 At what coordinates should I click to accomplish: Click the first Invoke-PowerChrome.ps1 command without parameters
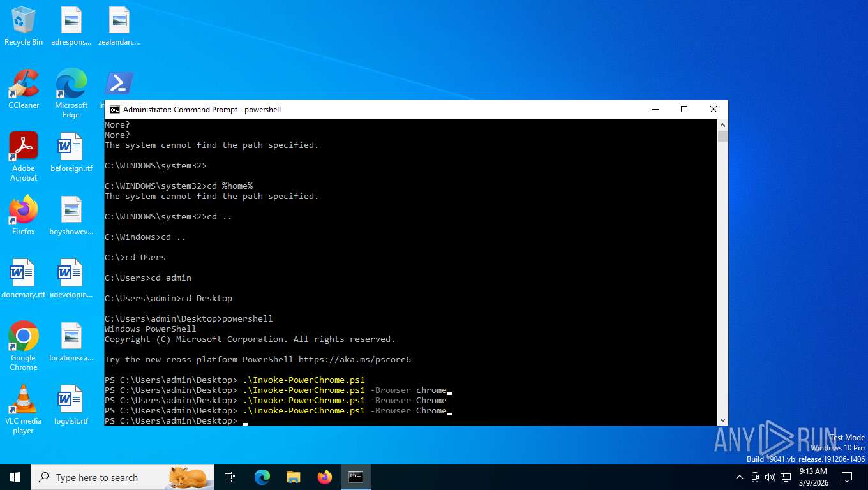[x=235, y=380]
